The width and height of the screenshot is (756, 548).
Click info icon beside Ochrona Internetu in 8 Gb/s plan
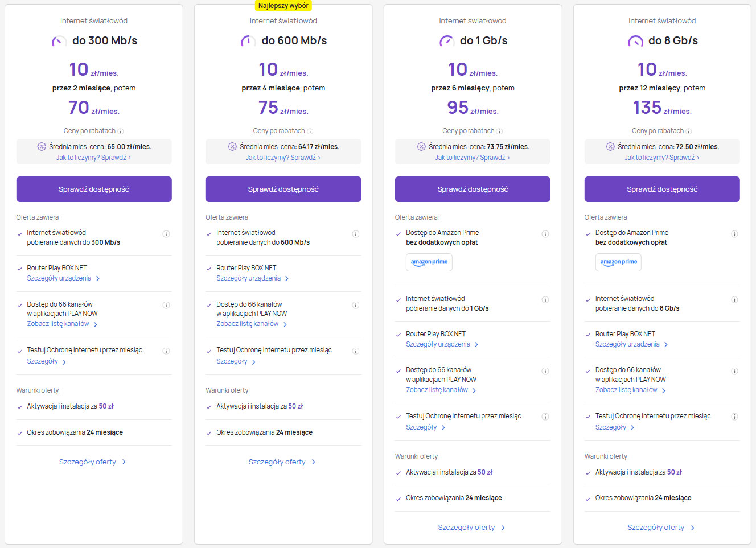734,417
